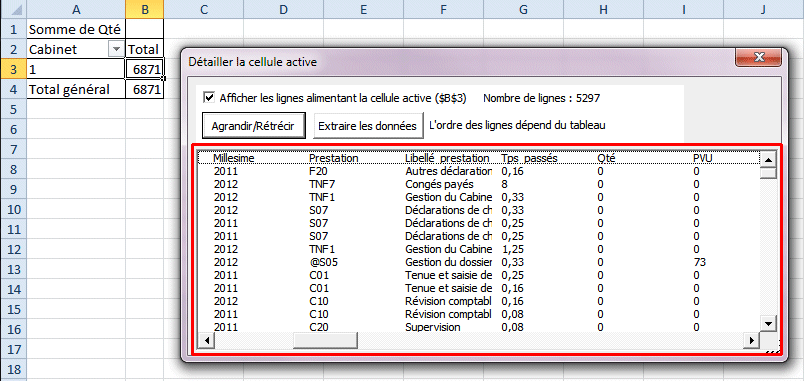The height and width of the screenshot is (381, 804).
Task: Click the '1,25' time value
Action: (x=512, y=249)
